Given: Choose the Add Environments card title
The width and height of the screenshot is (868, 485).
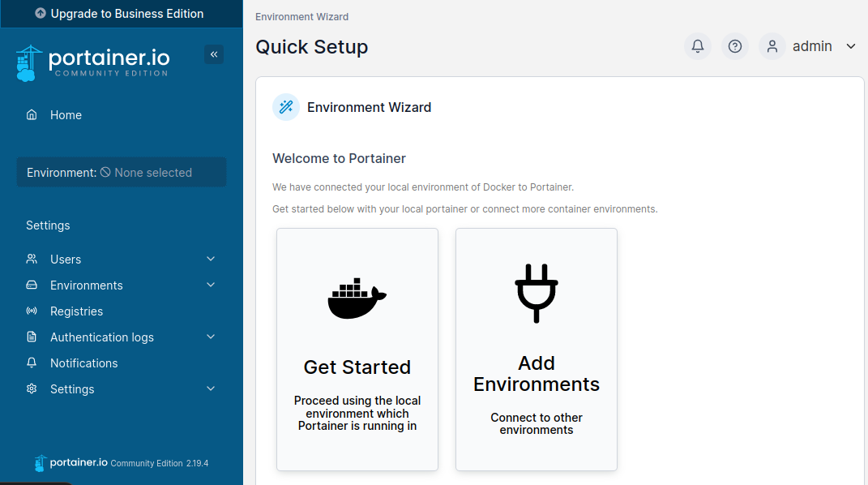Looking at the screenshot, I should [x=537, y=374].
